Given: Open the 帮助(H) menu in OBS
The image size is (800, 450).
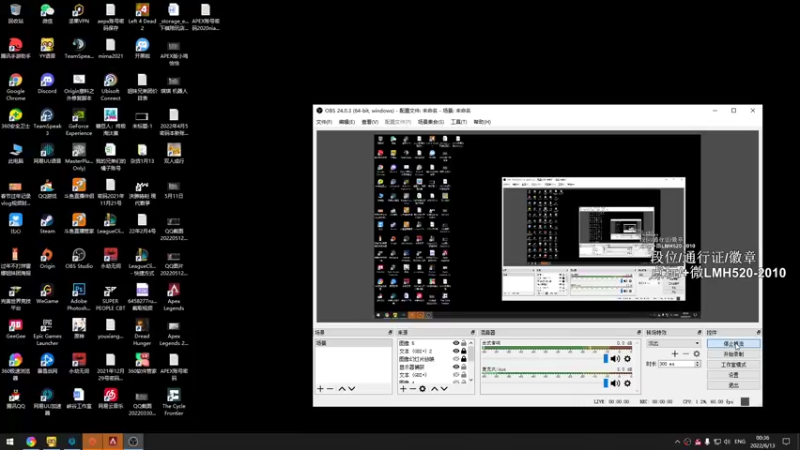Looking at the screenshot, I should coord(482,122).
